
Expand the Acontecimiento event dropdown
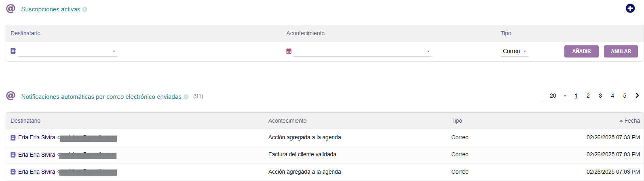click(363, 51)
